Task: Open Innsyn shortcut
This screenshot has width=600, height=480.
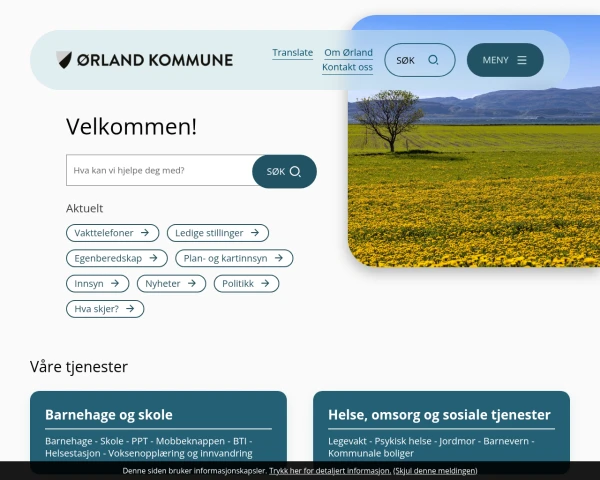Action: [x=98, y=284]
